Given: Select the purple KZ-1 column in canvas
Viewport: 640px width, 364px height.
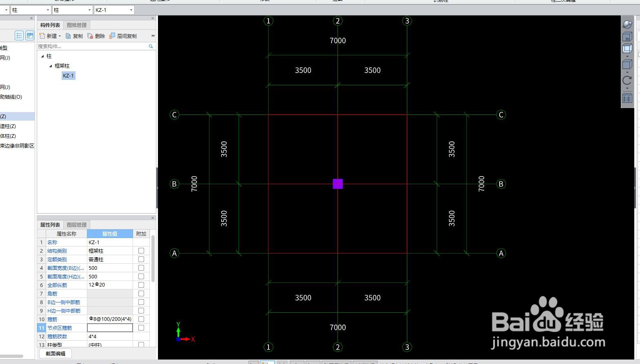Looking at the screenshot, I should (x=338, y=184).
